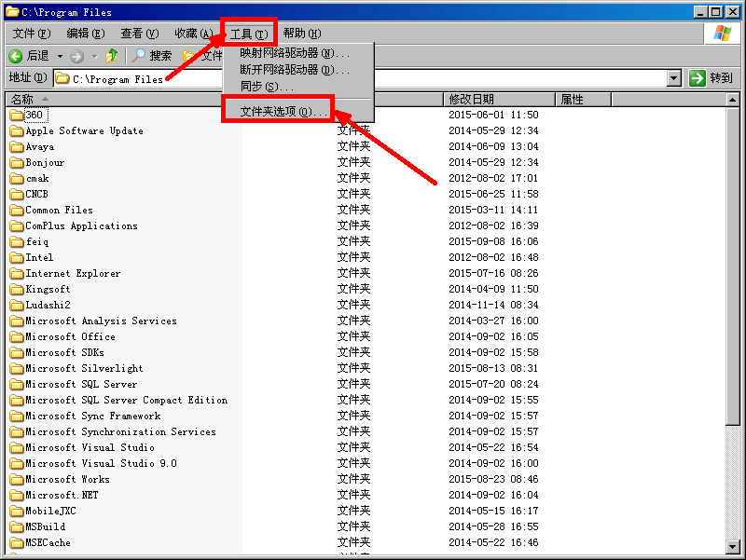
Task: Click the Up one level folder icon
Action: 112,56
